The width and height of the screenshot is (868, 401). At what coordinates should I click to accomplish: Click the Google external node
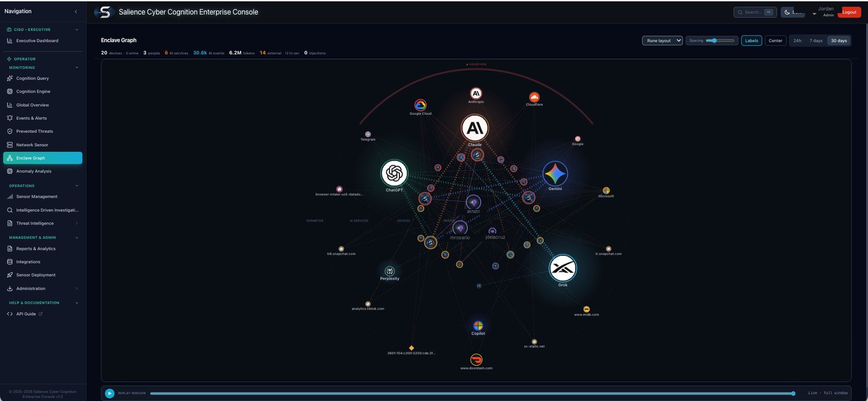(x=577, y=139)
